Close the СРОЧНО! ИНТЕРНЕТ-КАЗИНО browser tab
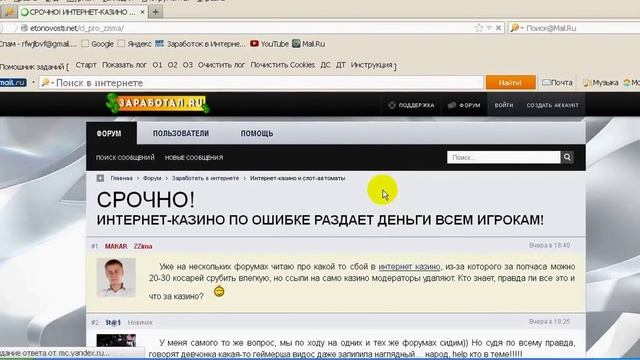Image resolution: width=640 pixels, height=360 pixels. pyautogui.click(x=142, y=12)
